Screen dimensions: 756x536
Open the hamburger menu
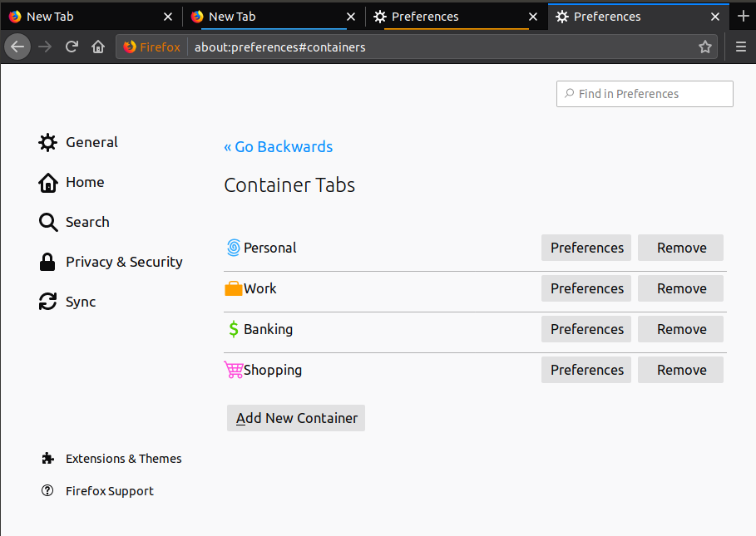[x=740, y=47]
